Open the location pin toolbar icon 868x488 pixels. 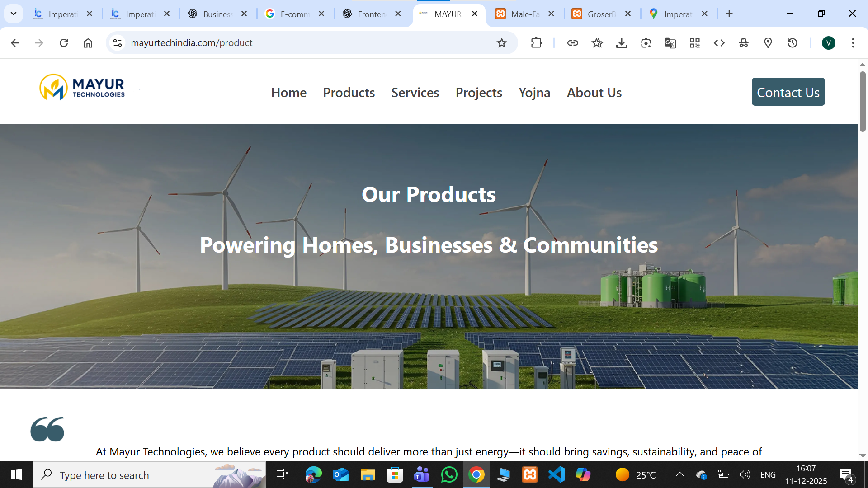pos(768,43)
